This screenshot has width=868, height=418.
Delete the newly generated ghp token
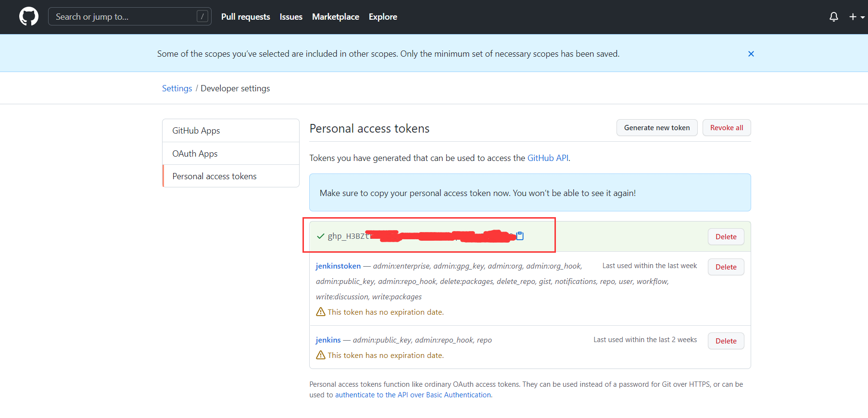(x=726, y=237)
